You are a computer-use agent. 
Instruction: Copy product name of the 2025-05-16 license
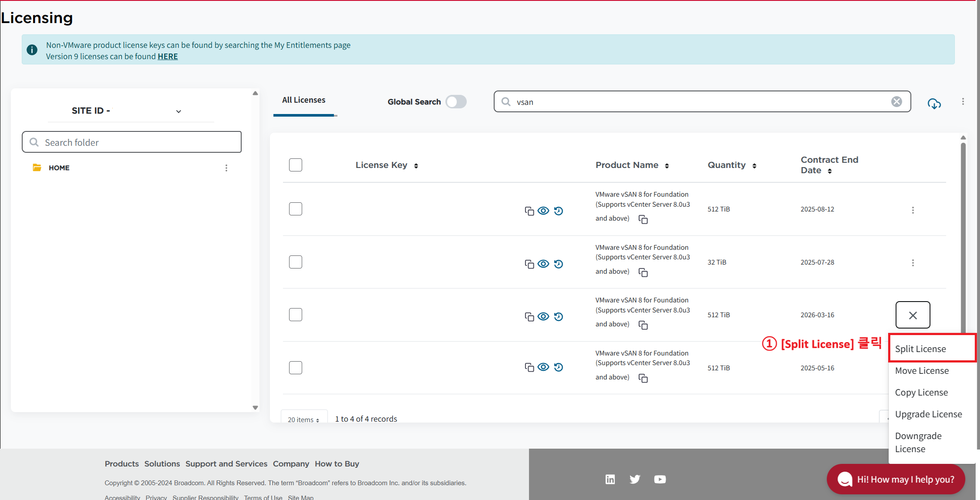[x=643, y=378]
